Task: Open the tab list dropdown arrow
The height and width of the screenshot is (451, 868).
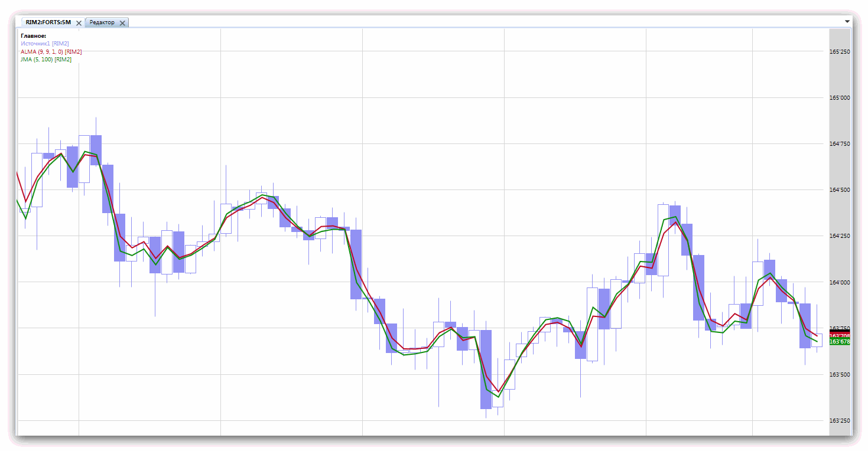Action: (847, 21)
